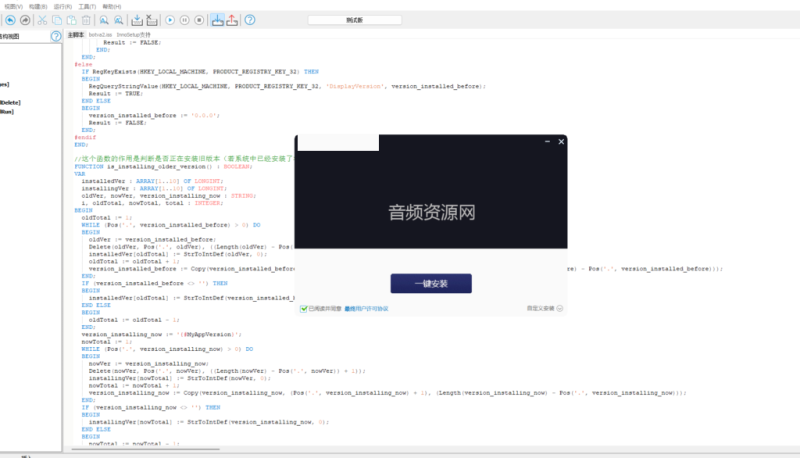This screenshot has height=458, width=800.
Task: Click the WHILE version_installed_before loop line
Action: click(171, 225)
